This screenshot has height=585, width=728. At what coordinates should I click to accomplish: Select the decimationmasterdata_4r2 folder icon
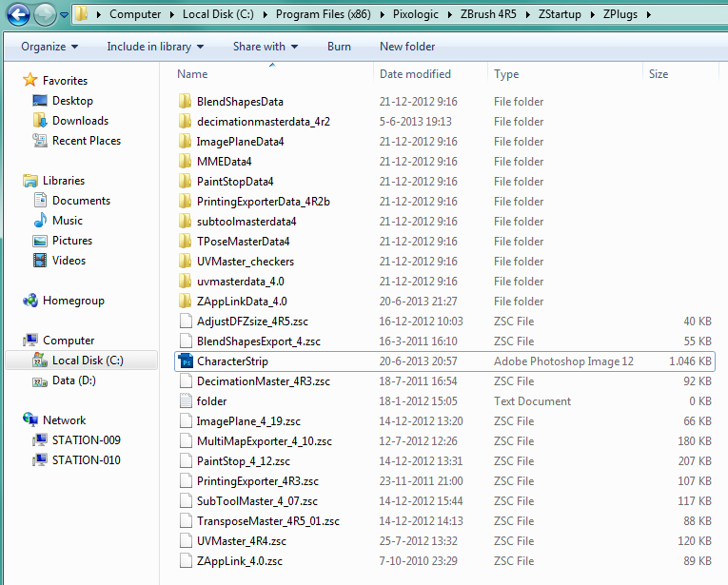185,121
